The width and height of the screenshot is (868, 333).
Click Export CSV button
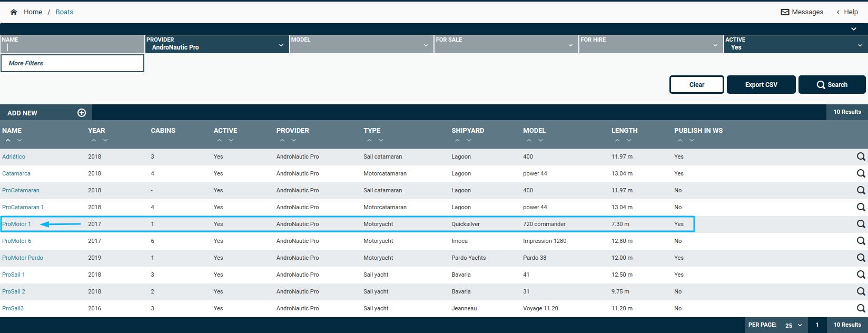tap(761, 84)
